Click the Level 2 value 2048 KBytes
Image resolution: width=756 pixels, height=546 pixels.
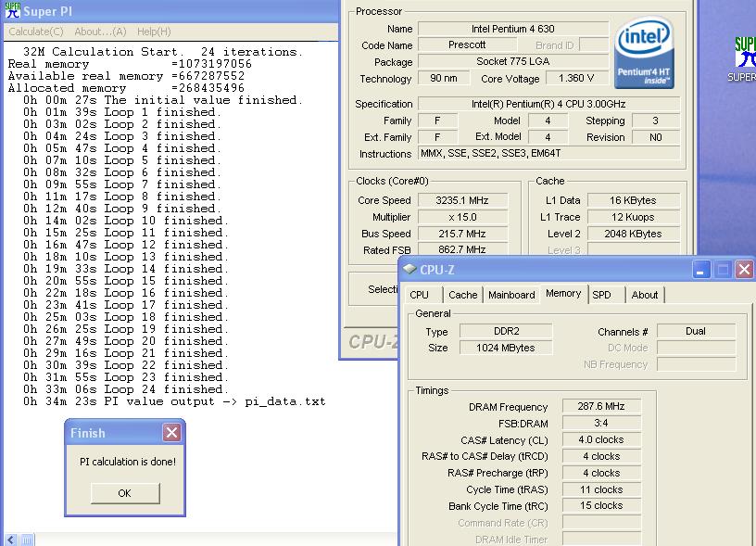(634, 234)
